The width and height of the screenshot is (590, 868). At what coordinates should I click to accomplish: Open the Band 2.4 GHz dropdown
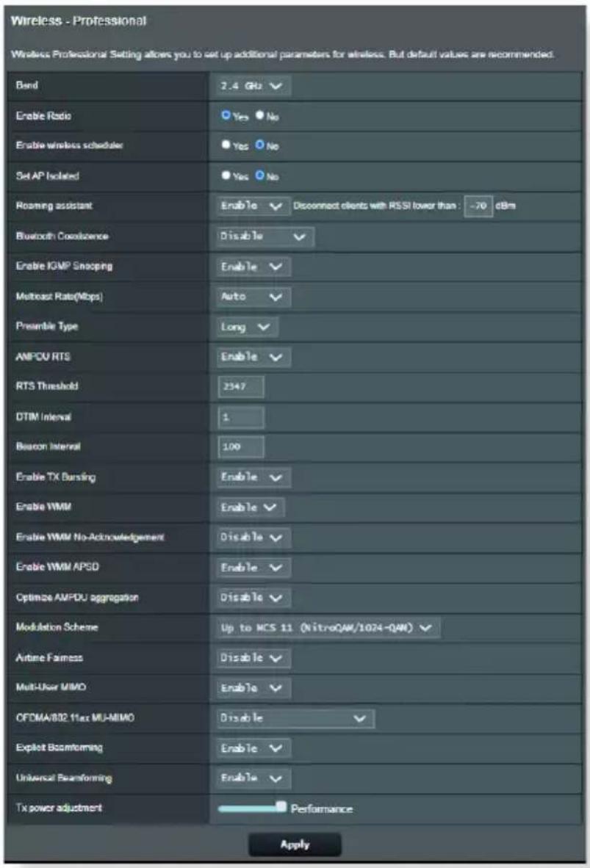pos(253,86)
